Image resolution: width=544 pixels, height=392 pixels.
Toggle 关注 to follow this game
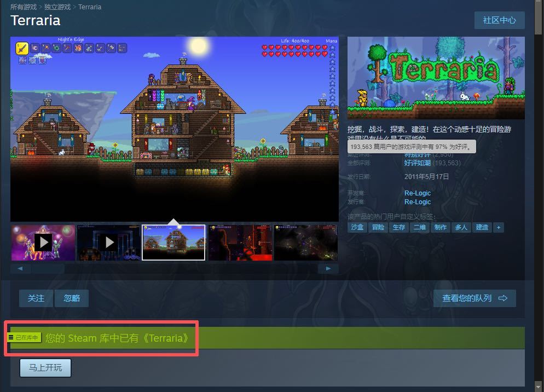click(x=36, y=298)
